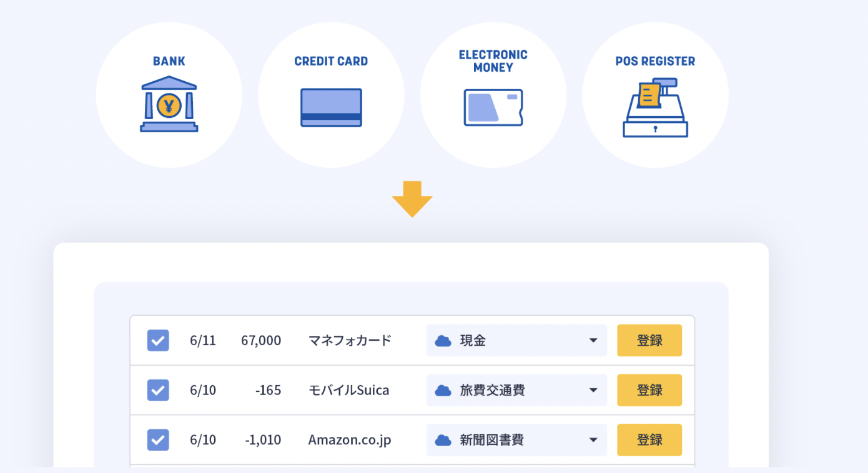Click the date 6/11

(x=203, y=341)
